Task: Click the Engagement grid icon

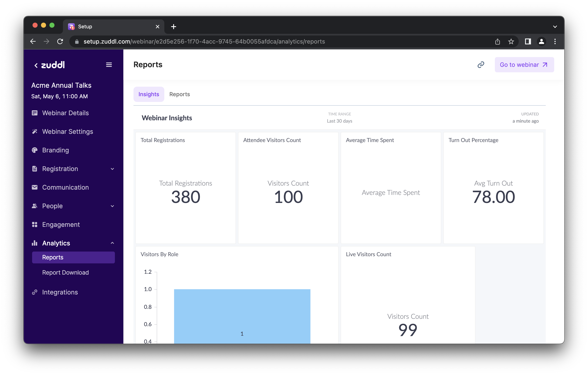Action: (x=35, y=224)
